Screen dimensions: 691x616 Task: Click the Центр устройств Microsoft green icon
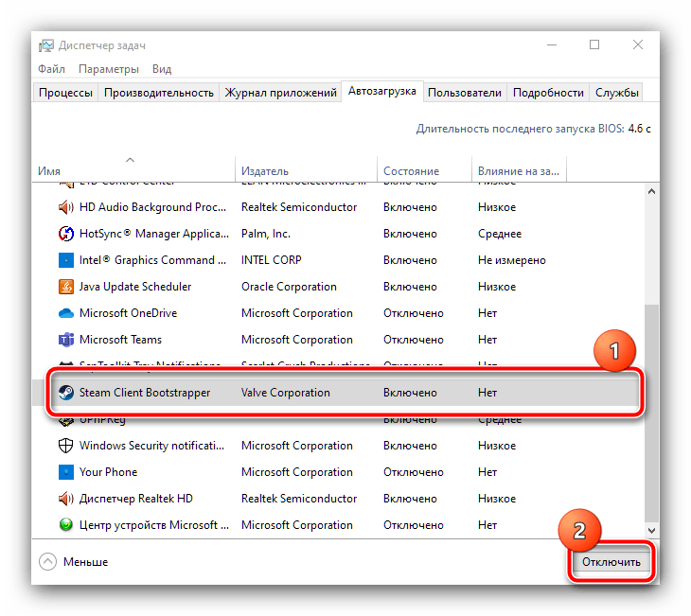pos(65,525)
